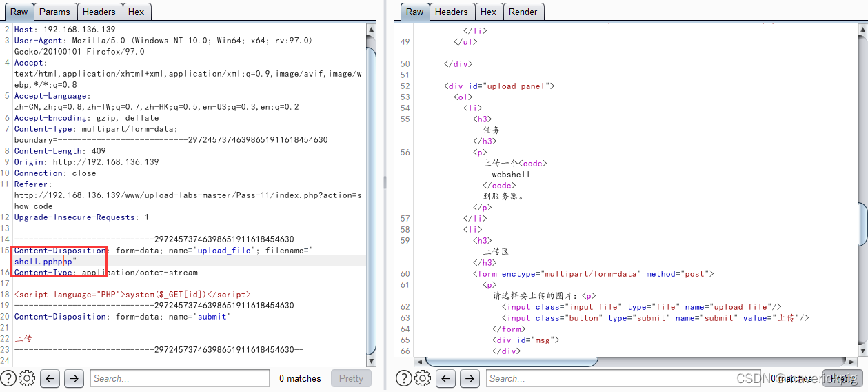The image size is (868, 392).
Task: Click request pane scrollbar down arrow
Action: [371, 360]
